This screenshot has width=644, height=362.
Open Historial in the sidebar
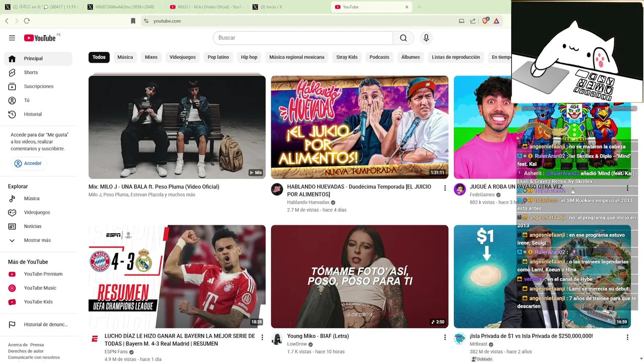[38, 114]
